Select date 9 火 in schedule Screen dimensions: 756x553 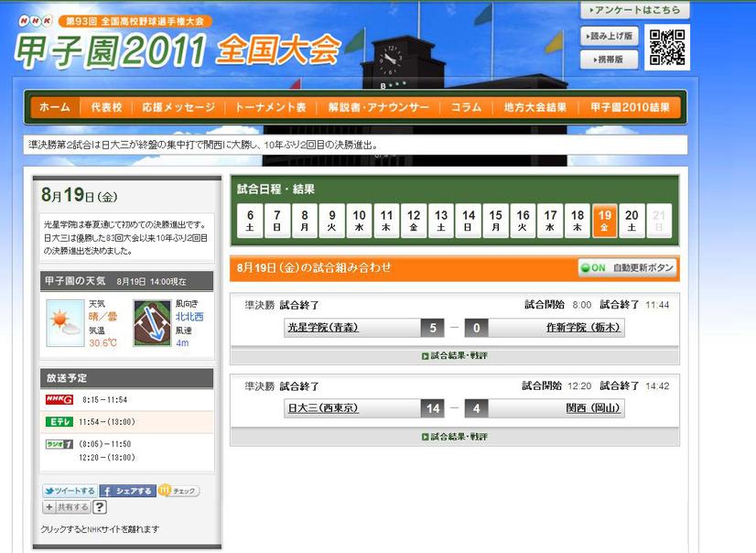(331, 221)
